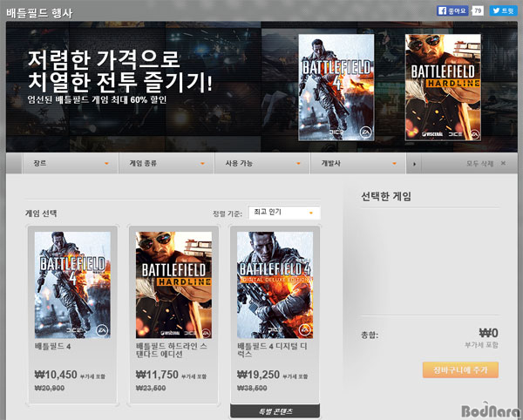Select Battlefield 4 Digital Deluxe cover thumbnail
This screenshot has width=523, height=420.
(275, 285)
